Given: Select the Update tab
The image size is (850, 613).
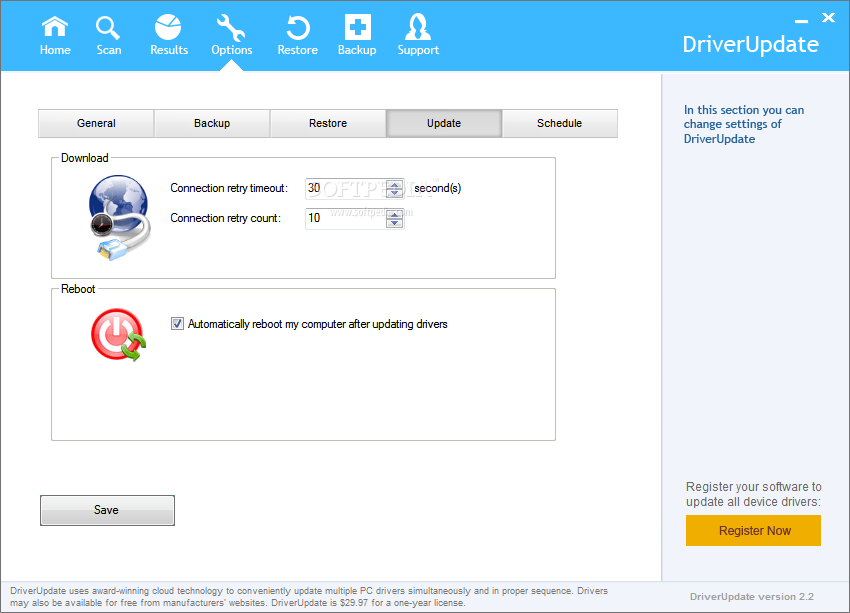Looking at the screenshot, I should 444,123.
